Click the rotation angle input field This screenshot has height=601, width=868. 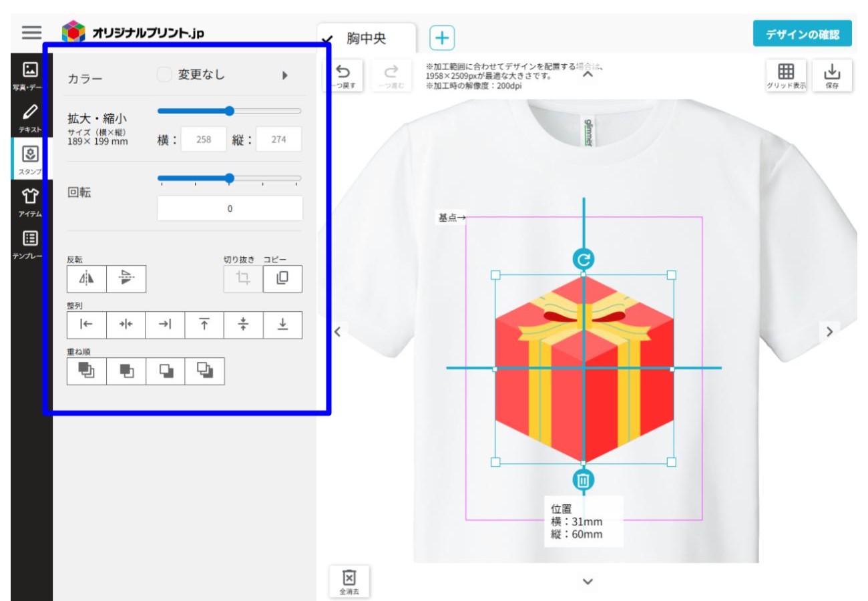230,208
